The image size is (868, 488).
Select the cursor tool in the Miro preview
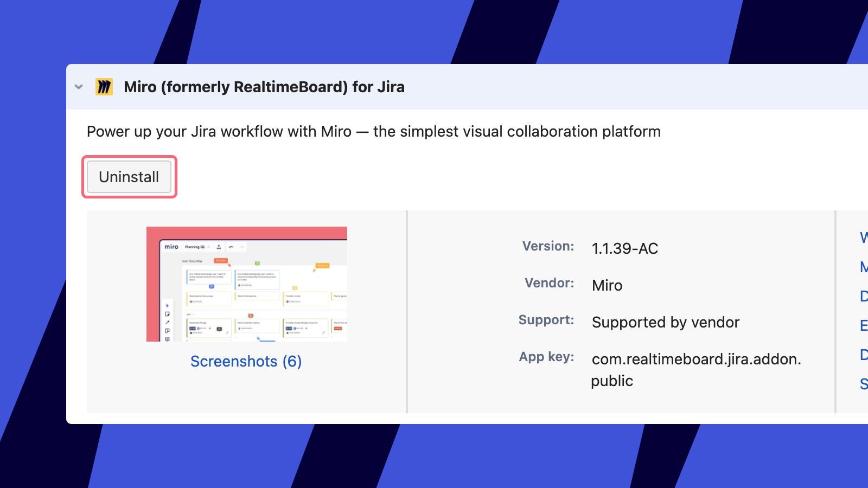point(167,306)
